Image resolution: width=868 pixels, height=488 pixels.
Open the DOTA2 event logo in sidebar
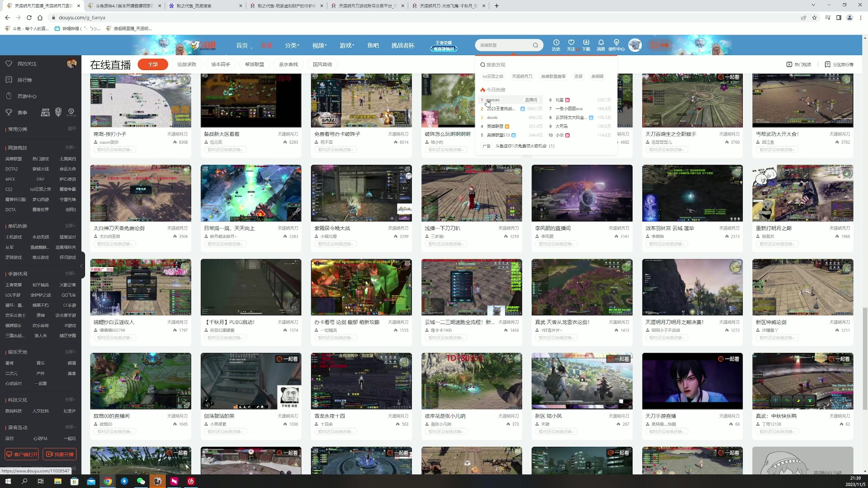pos(71,112)
